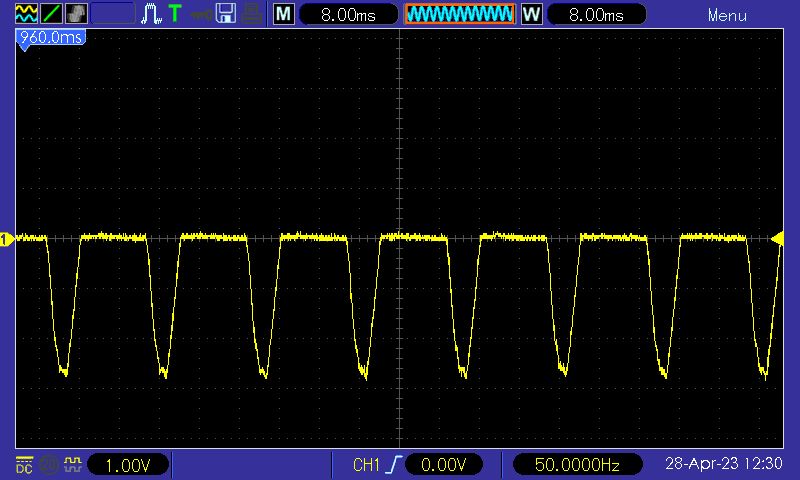Screen dimensions: 800x480
Task: Click the cyan waveform memory overview bar
Action: pos(460,14)
